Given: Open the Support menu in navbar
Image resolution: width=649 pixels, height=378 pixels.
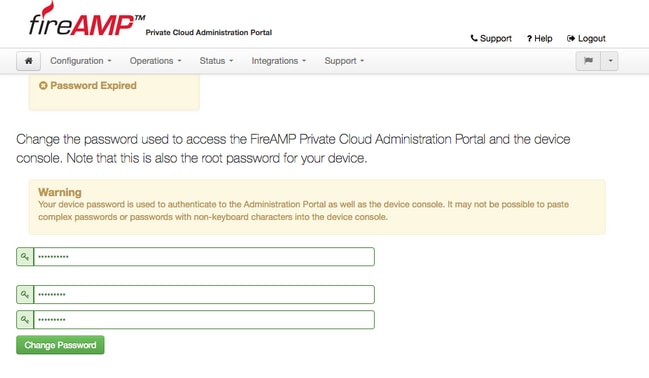Looking at the screenshot, I should [x=344, y=61].
